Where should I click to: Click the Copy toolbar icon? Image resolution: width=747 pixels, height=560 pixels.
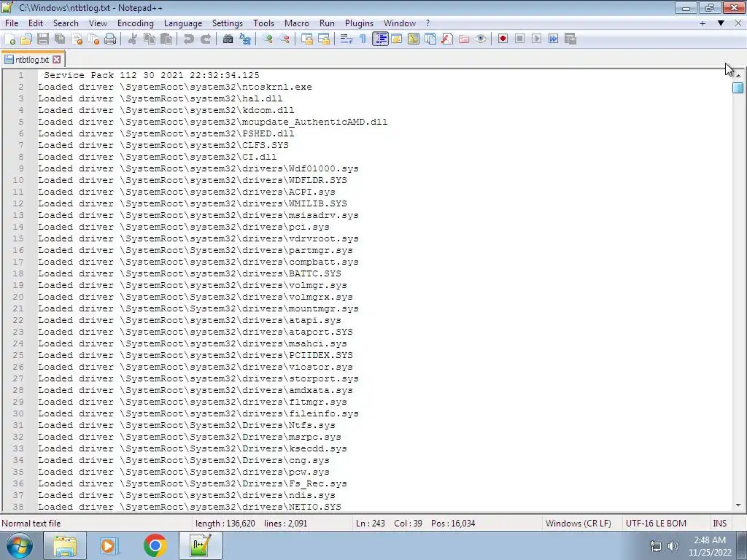(x=149, y=39)
